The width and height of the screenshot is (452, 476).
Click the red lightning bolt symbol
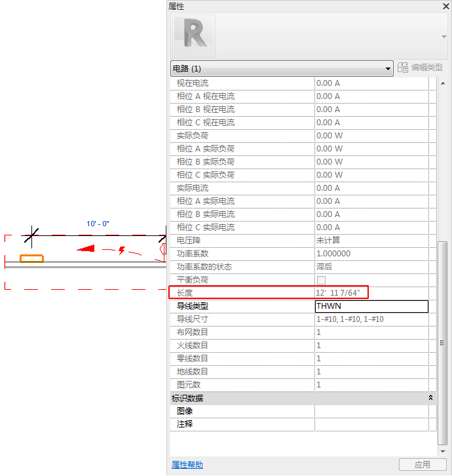pos(122,250)
